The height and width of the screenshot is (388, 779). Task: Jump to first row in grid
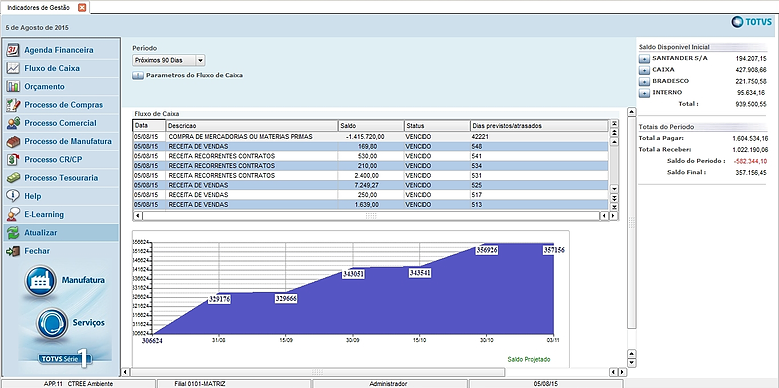614,124
